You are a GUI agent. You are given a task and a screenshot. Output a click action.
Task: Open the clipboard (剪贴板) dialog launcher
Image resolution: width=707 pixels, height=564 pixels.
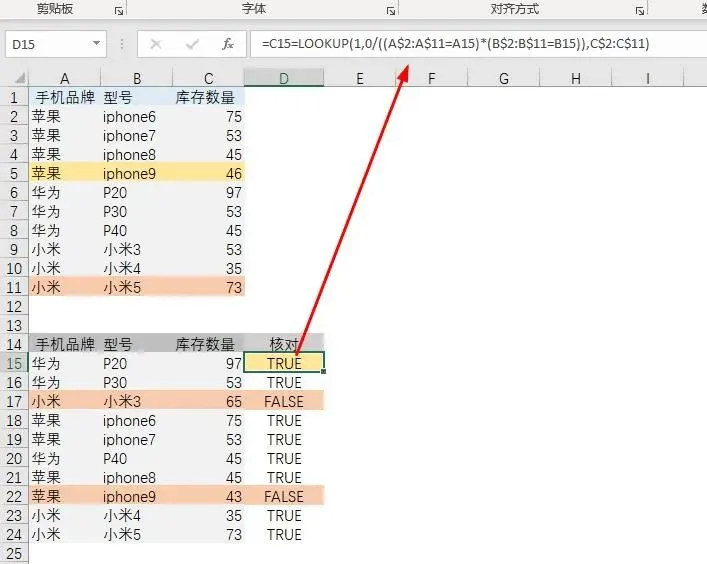pos(119,11)
